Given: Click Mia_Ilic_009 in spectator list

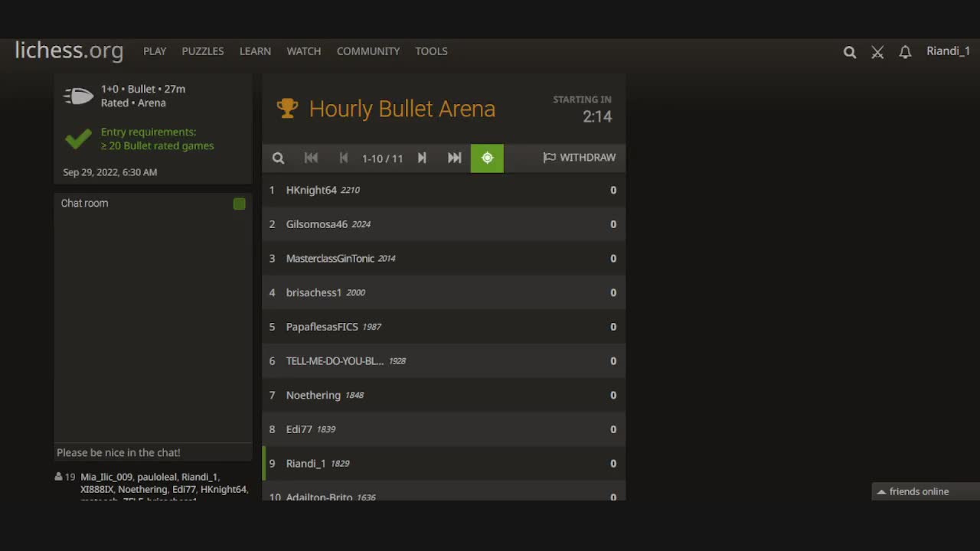Looking at the screenshot, I should (x=106, y=477).
